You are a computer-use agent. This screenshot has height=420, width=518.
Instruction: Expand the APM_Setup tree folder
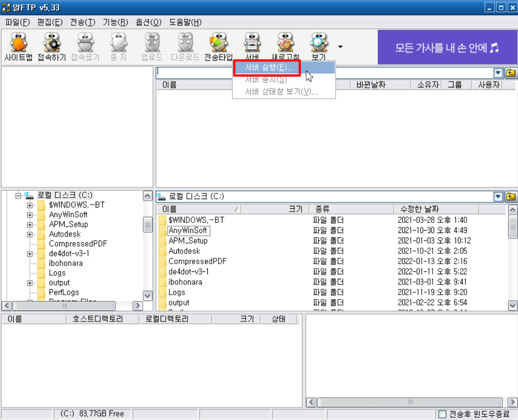pyautogui.click(x=30, y=225)
